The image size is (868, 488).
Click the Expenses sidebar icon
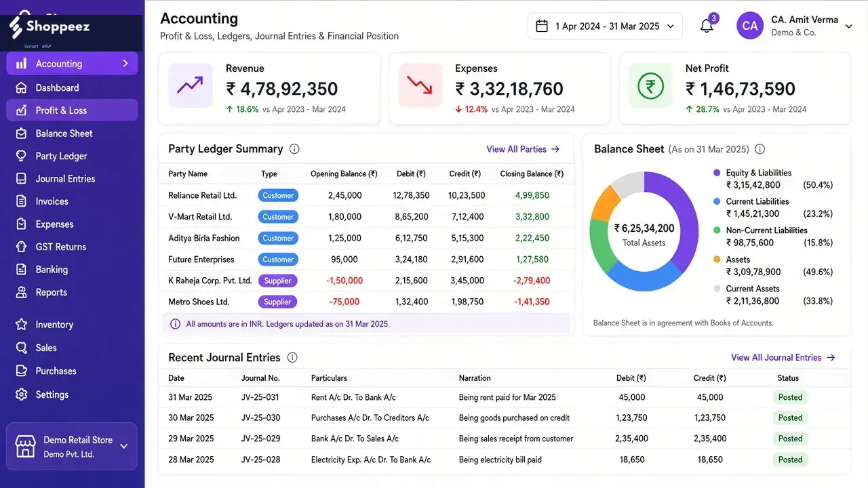[22, 224]
